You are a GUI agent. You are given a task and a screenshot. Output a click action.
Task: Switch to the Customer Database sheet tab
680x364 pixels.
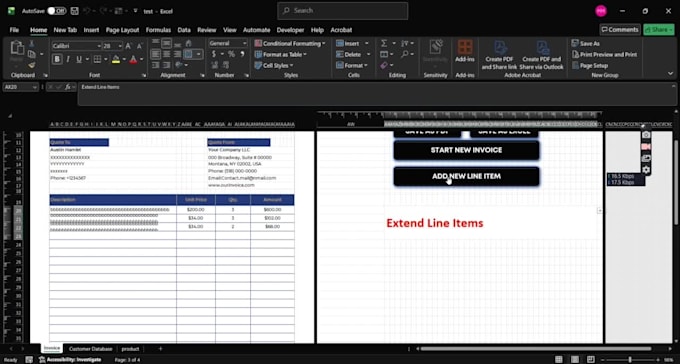click(90, 349)
